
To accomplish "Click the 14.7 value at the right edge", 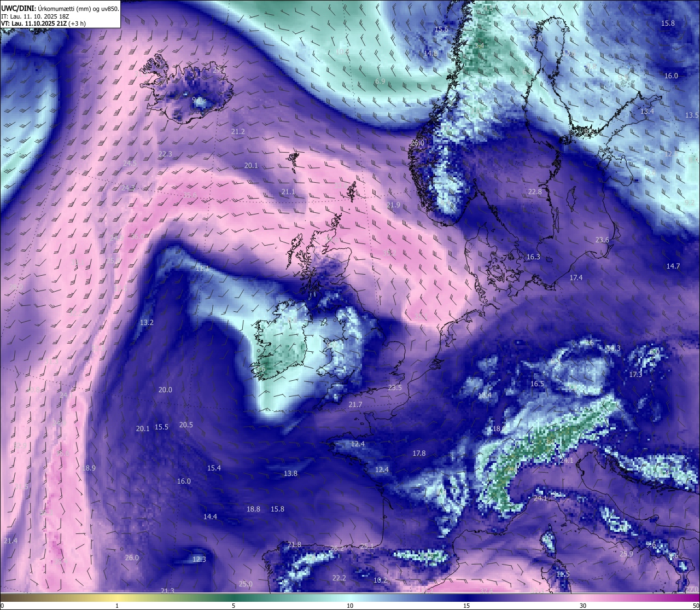I will tap(673, 266).
